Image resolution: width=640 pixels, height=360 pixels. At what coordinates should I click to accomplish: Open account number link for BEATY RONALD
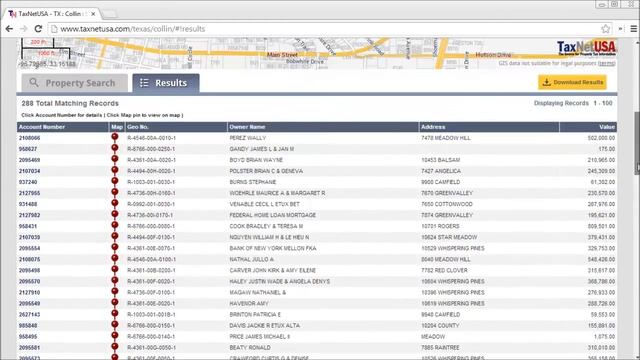pos(29,347)
